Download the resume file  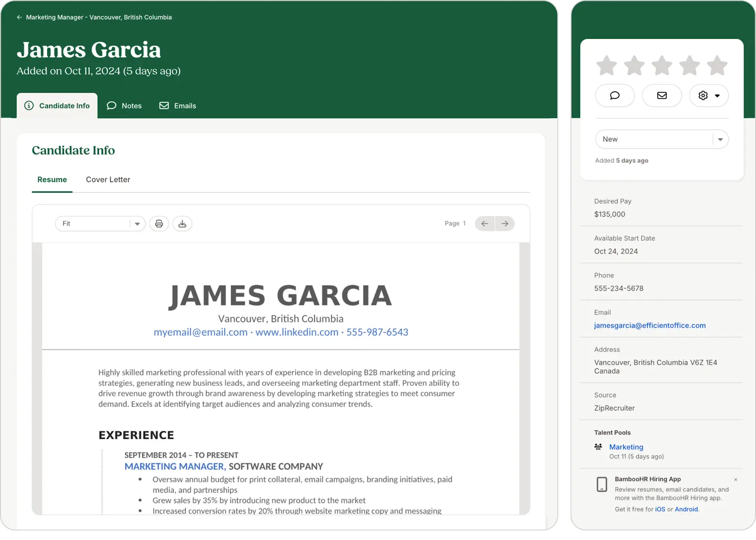coord(182,224)
